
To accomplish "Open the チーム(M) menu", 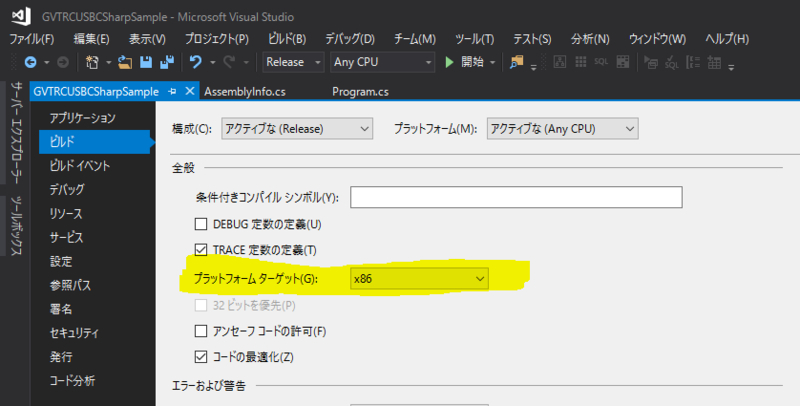I will 415,39.
